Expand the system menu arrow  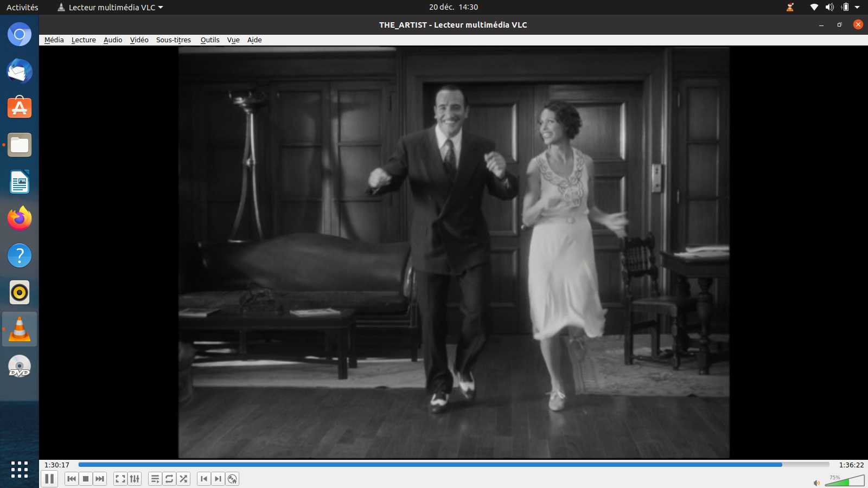[x=857, y=7]
